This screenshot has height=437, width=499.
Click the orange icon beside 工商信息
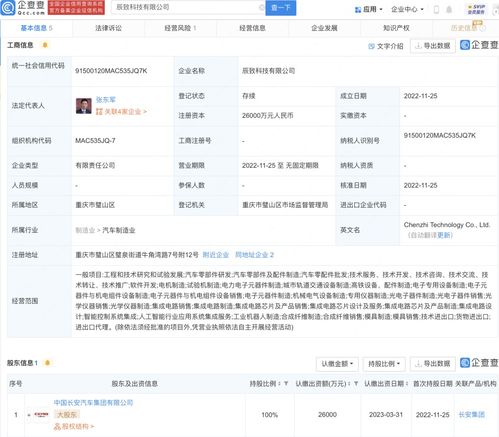45,45
